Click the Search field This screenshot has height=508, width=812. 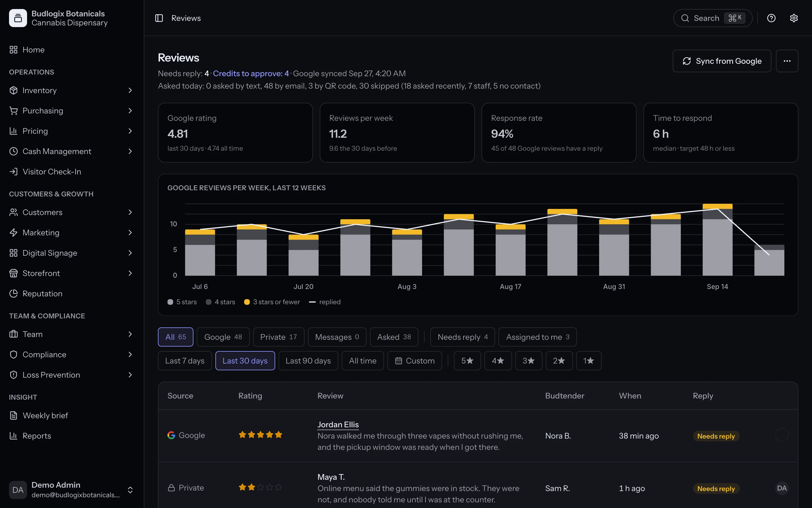pyautogui.click(x=713, y=18)
